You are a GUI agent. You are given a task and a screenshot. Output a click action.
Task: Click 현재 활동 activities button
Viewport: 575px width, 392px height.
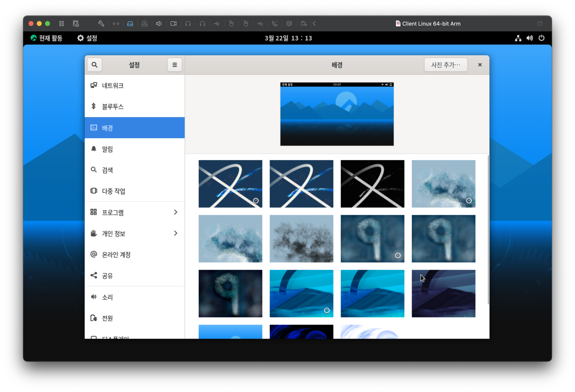(x=46, y=38)
